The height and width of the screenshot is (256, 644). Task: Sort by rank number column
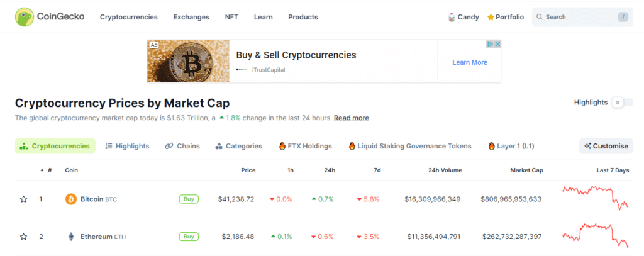[48, 170]
